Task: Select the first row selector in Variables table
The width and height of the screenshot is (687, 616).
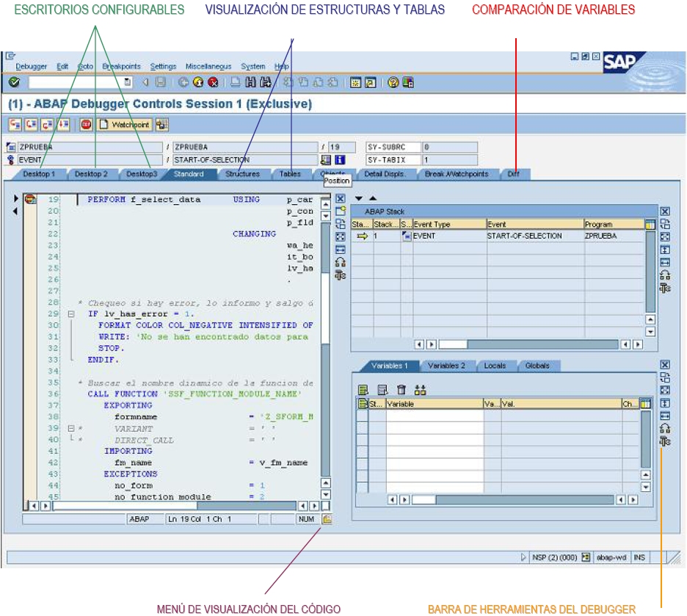Action: 362,416
